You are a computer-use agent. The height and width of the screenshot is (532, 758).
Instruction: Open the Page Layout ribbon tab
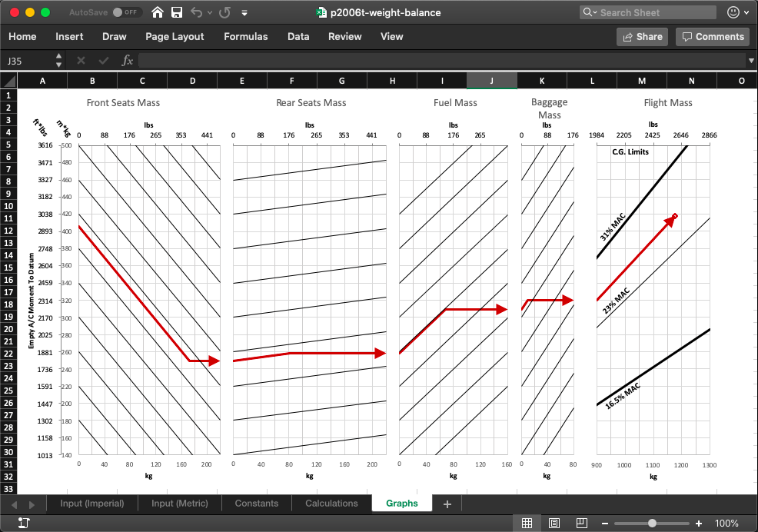[175, 37]
